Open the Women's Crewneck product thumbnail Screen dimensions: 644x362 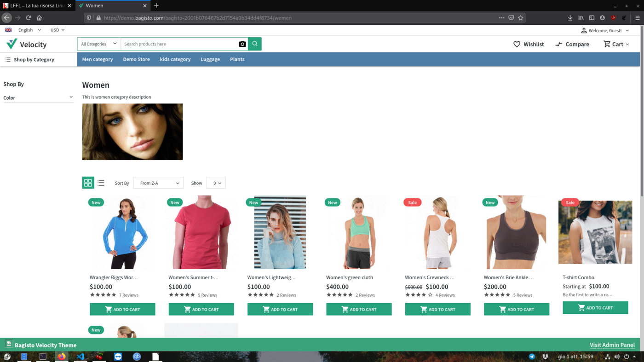point(438,232)
